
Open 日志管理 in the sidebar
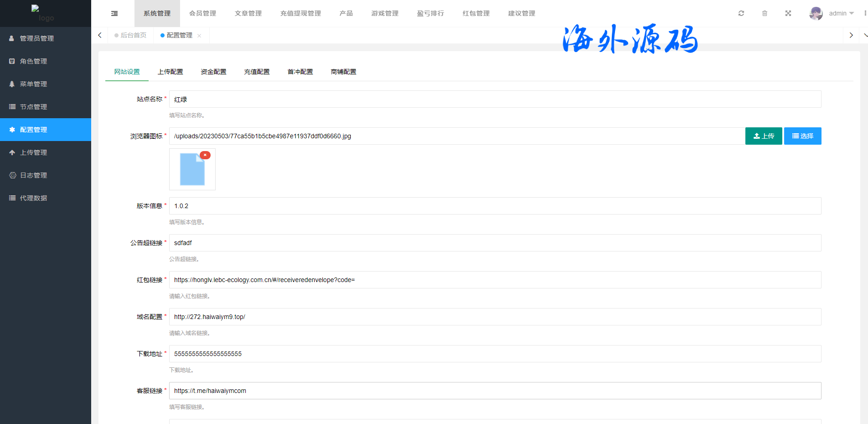(x=33, y=175)
